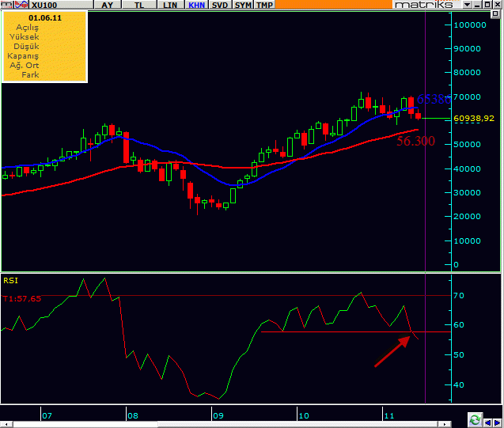
Task: Toggle the LIN linear scale button
Action: (169, 5)
